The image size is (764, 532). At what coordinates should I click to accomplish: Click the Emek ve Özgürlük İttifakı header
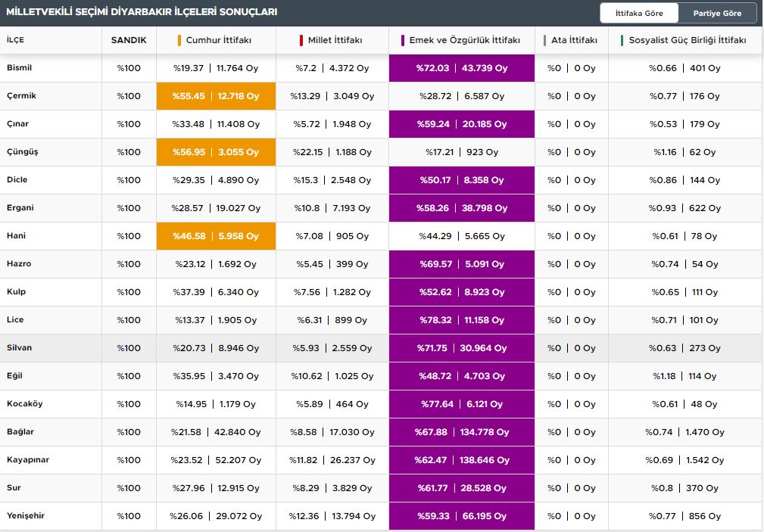point(464,40)
